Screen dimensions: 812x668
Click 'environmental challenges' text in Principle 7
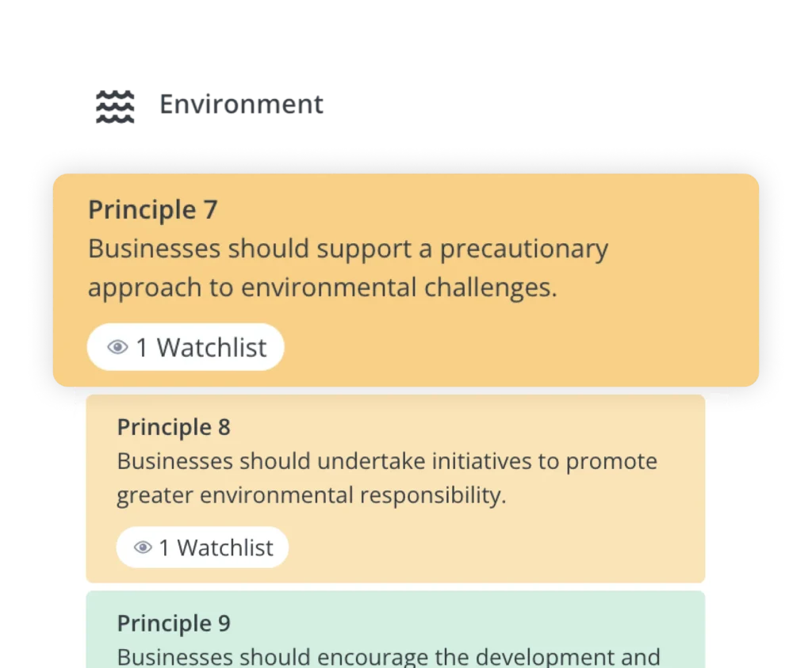point(399,288)
